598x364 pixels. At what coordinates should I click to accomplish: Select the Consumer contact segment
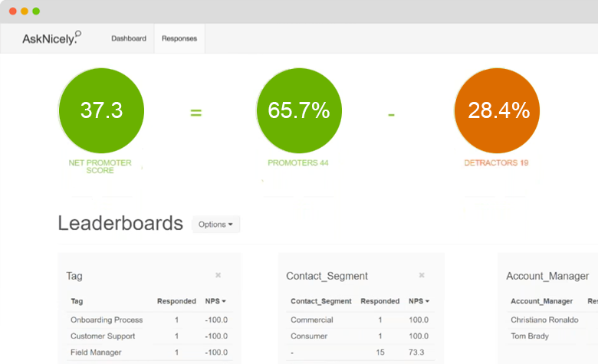[x=307, y=336]
